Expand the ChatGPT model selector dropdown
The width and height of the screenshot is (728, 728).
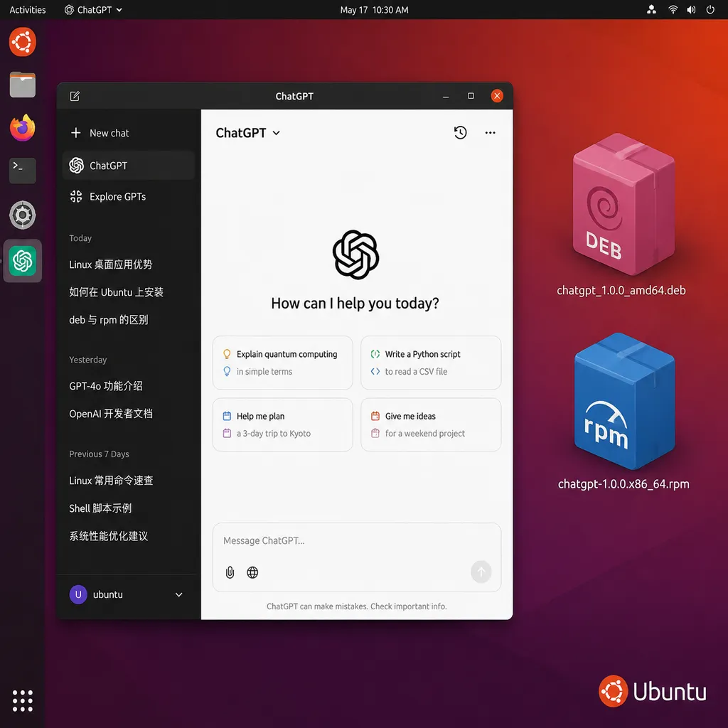[248, 133]
